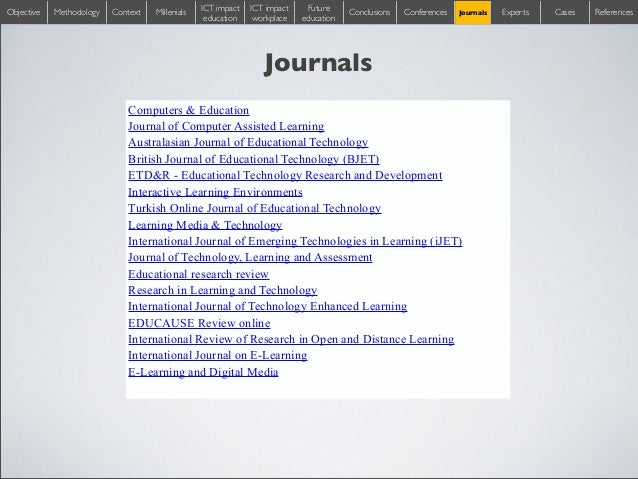Open Australasian Journal of Educational Technology link
This screenshot has height=479, width=638.
[x=248, y=142]
